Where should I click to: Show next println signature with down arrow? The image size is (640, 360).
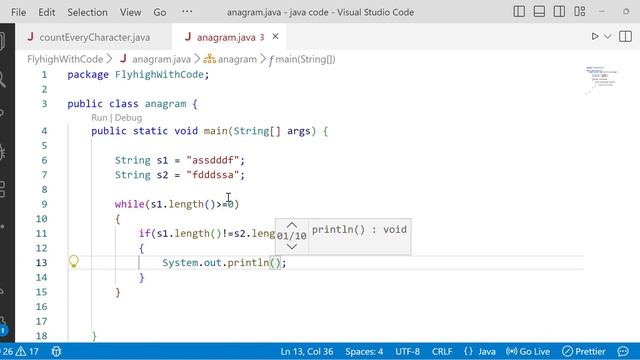[291, 247]
